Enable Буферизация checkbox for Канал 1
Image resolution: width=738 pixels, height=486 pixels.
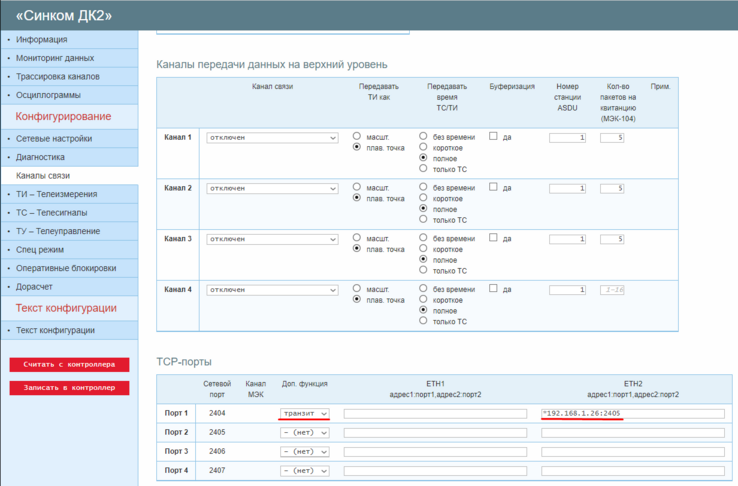493,136
